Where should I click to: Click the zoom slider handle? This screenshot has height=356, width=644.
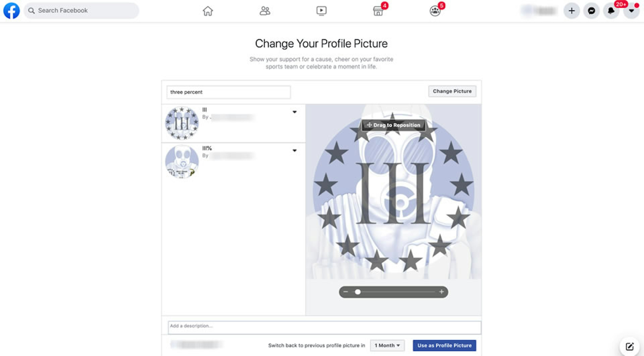pos(358,292)
